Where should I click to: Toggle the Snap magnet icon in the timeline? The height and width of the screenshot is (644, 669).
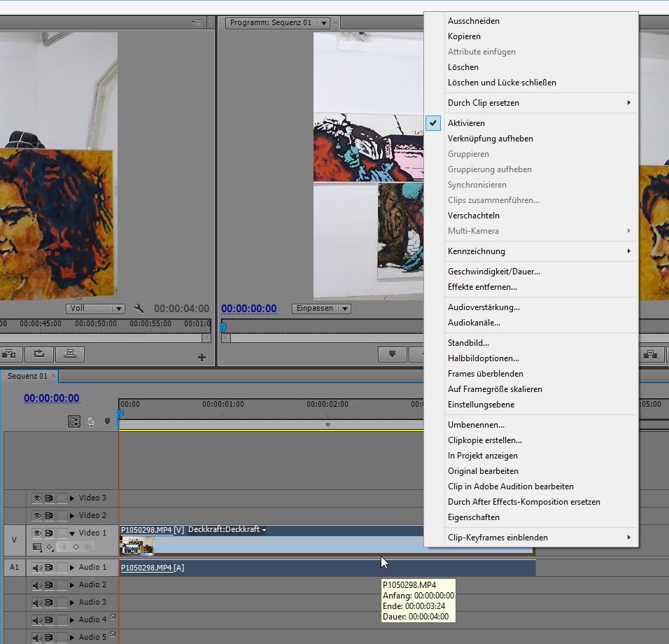point(74,421)
